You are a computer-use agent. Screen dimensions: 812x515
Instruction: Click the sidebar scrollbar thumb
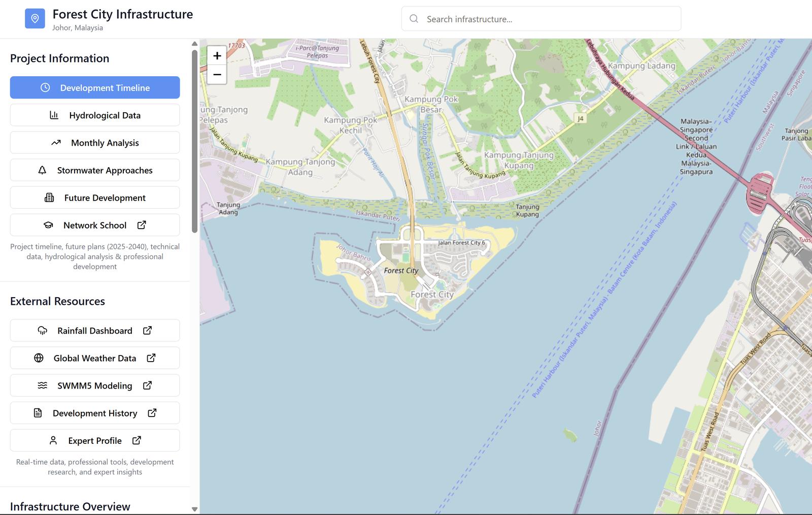click(194, 141)
